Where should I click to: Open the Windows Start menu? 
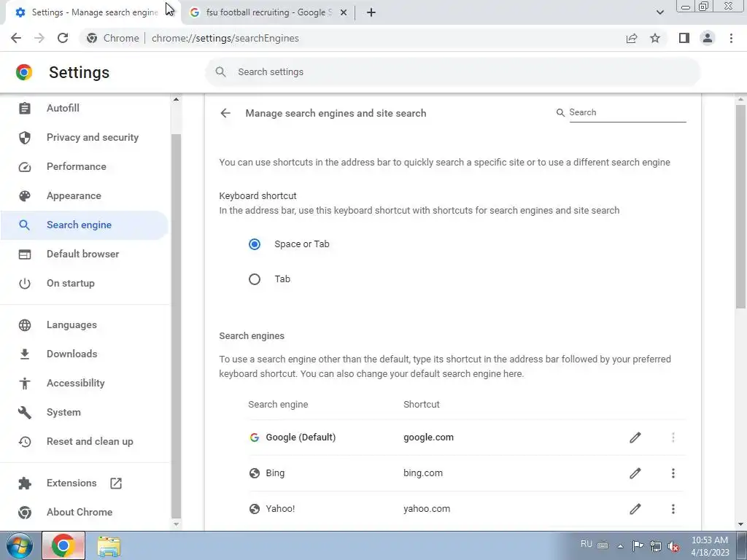[19, 545]
